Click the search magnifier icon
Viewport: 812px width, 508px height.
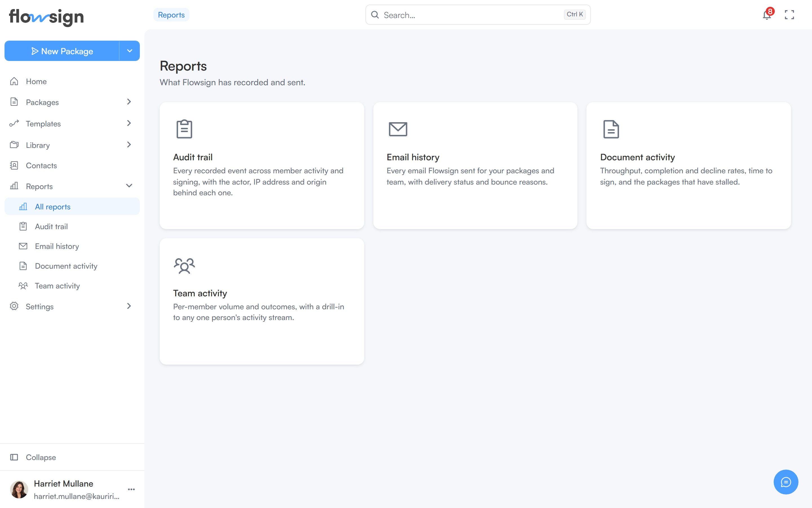[x=375, y=15]
